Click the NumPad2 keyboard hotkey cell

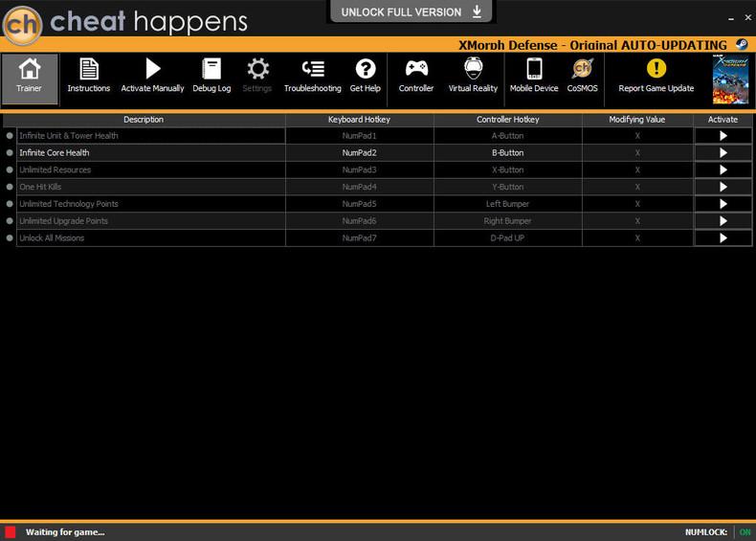(x=359, y=153)
